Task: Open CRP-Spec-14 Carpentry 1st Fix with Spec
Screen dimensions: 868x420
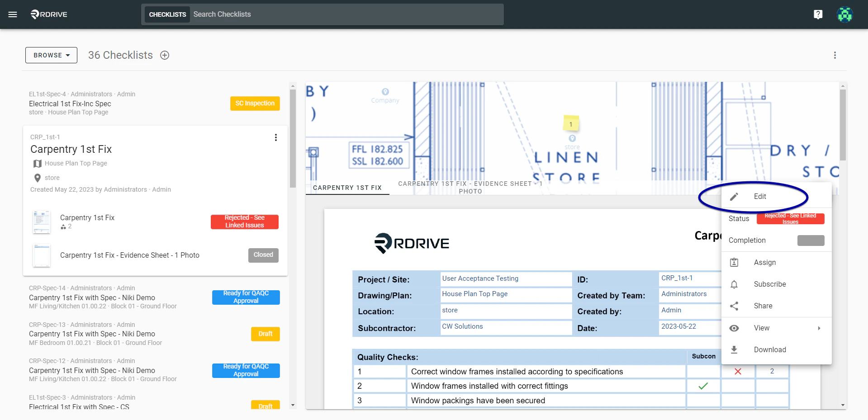Action: click(x=155, y=297)
